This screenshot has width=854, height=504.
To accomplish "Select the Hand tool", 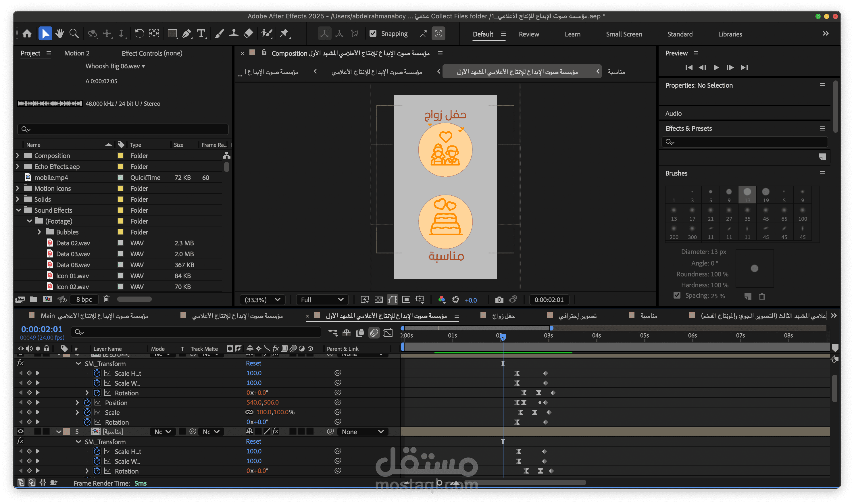I will pyautogui.click(x=60, y=34).
